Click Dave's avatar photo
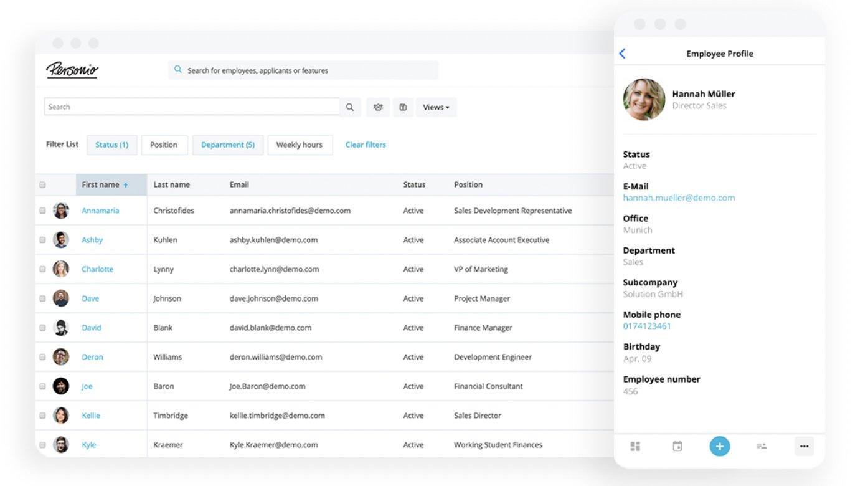This screenshot has width=868, height=486. [x=61, y=298]
